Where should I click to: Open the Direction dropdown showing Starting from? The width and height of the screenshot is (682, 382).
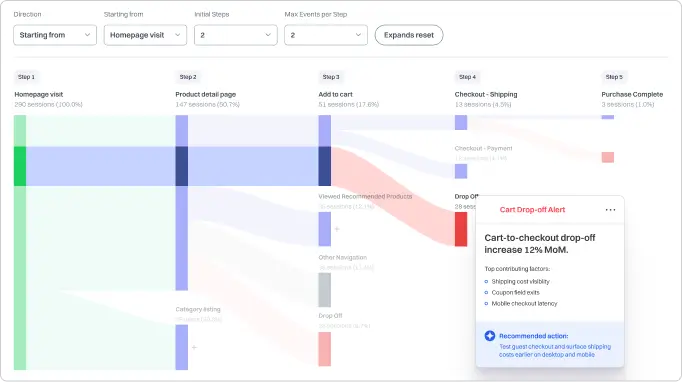[55, 35]
